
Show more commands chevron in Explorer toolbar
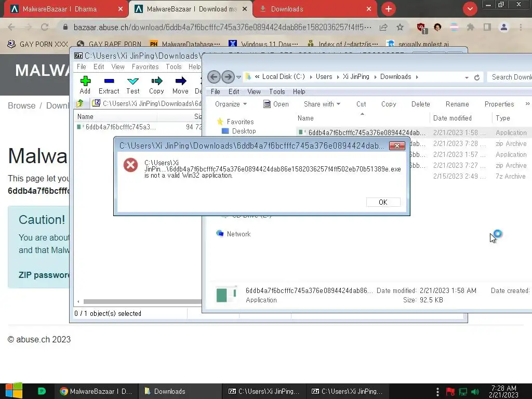tap(527, 104)
